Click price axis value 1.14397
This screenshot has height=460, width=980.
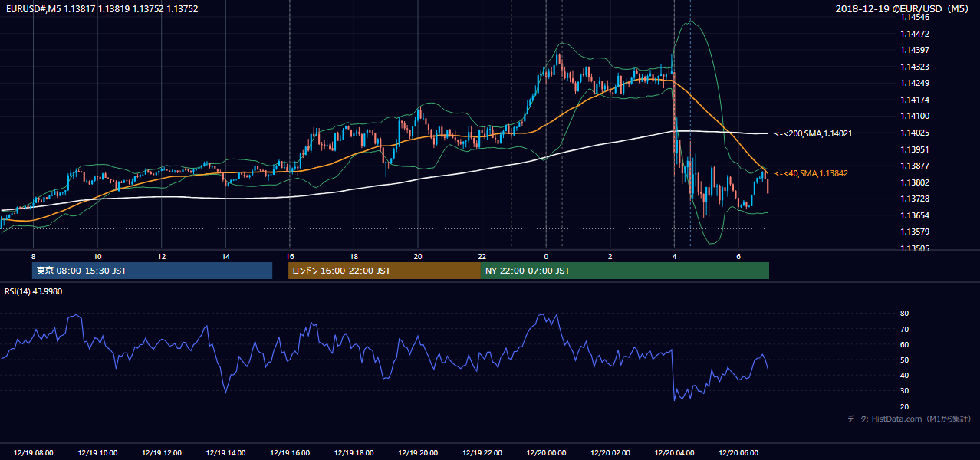[914, 50]
